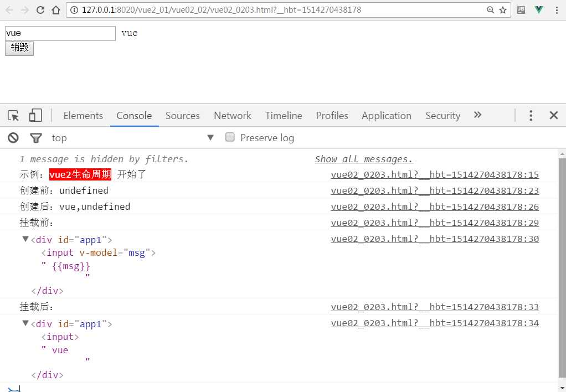
Task: Reload the page with the refresh icon
Action: 40,10
